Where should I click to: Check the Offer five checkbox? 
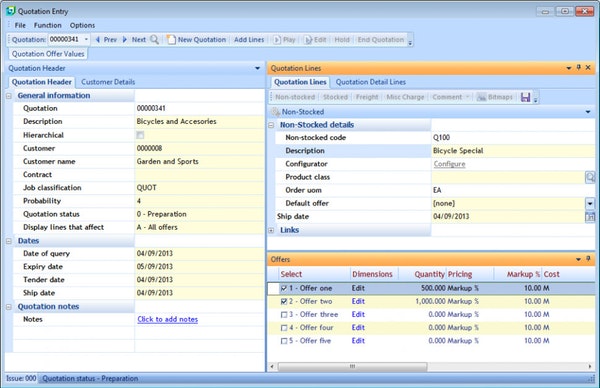point(284,341)
